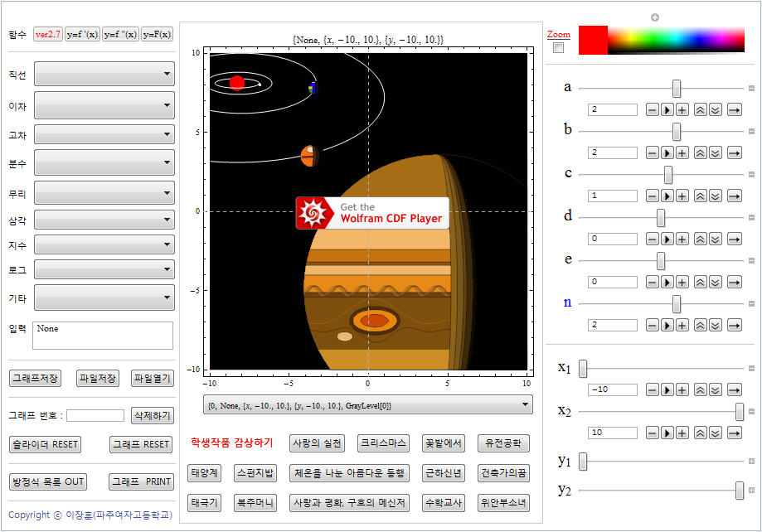The width and height of the screenshot is (762, 532).
Task: Click the play button for slider b
Action: click(667, 153)
